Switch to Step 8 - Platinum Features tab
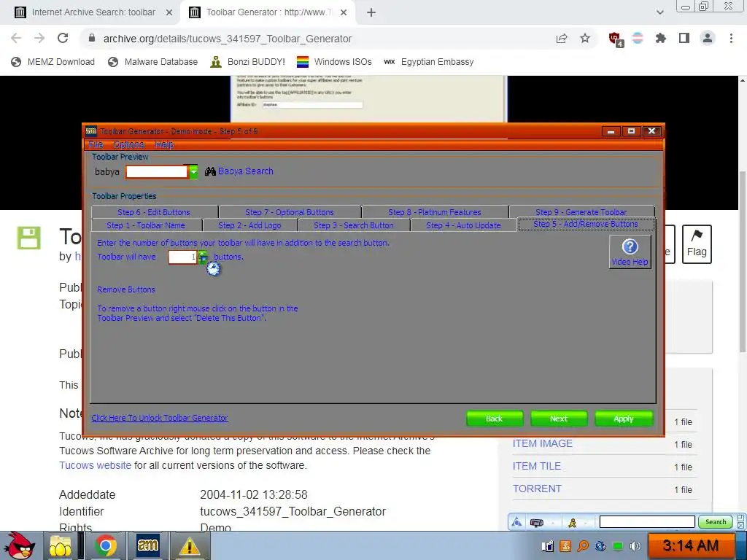The width and height of the screenshot is (747, 560). tap(435, 212)
